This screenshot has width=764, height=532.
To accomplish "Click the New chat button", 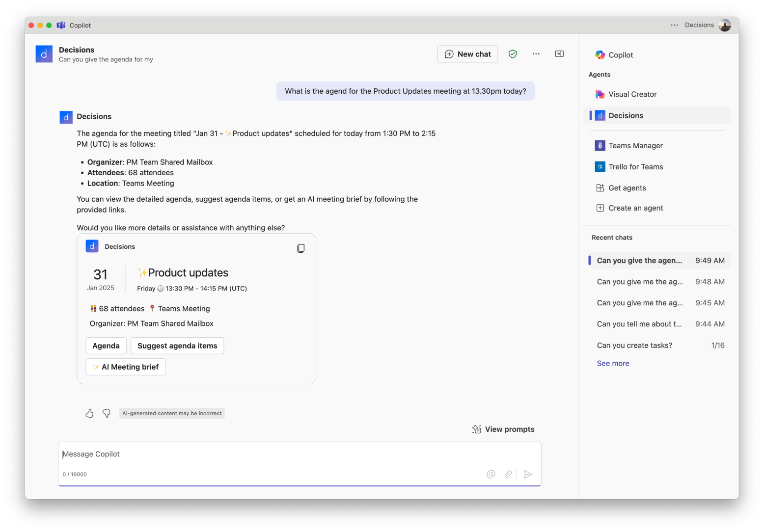I will click(467, 54).
